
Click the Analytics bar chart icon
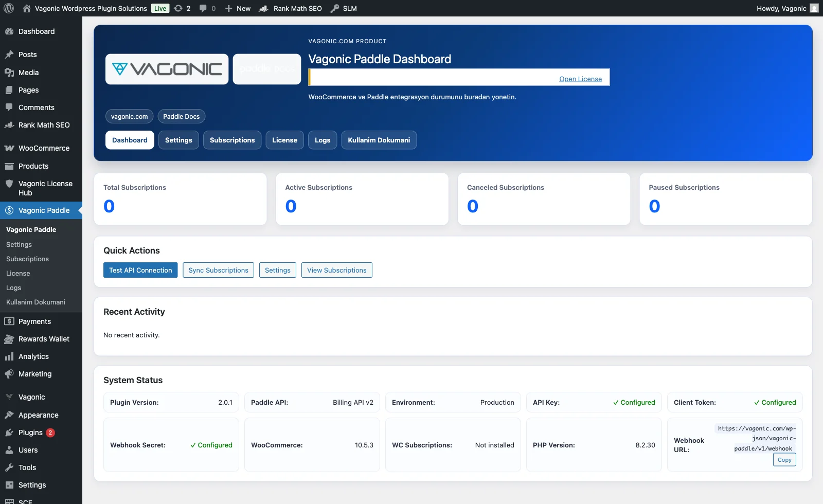pos(9,356)
